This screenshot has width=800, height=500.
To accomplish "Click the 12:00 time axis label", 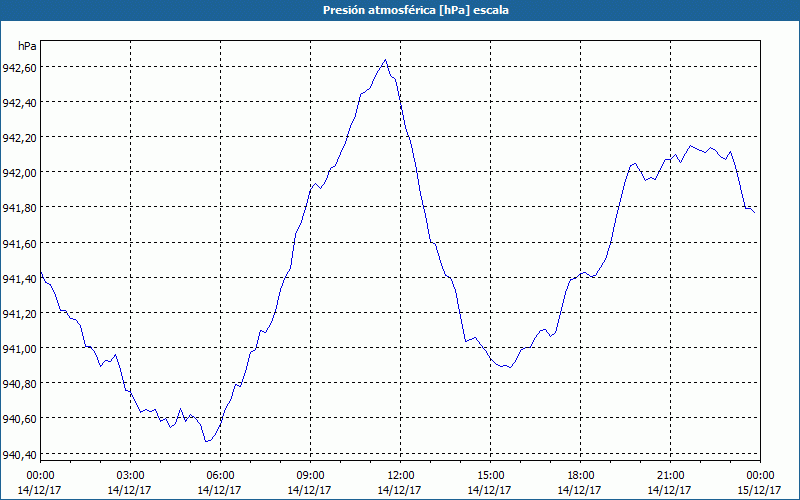I will pyautogui.click(x=401, y=476).
